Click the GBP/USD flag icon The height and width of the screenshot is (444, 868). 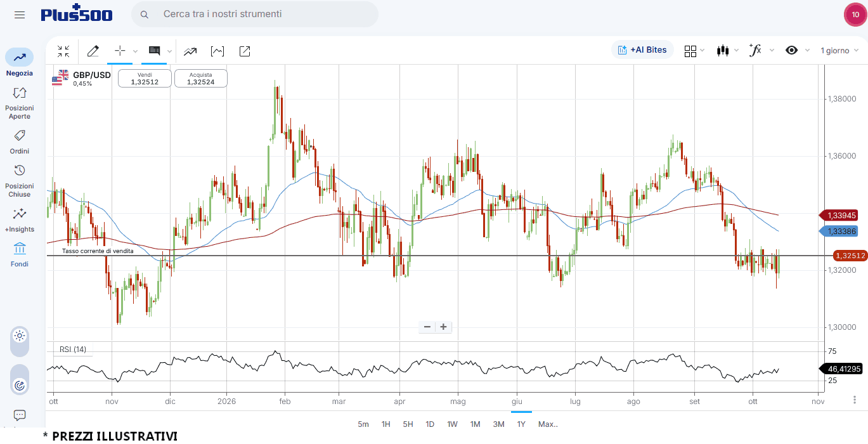click(60, 77)
